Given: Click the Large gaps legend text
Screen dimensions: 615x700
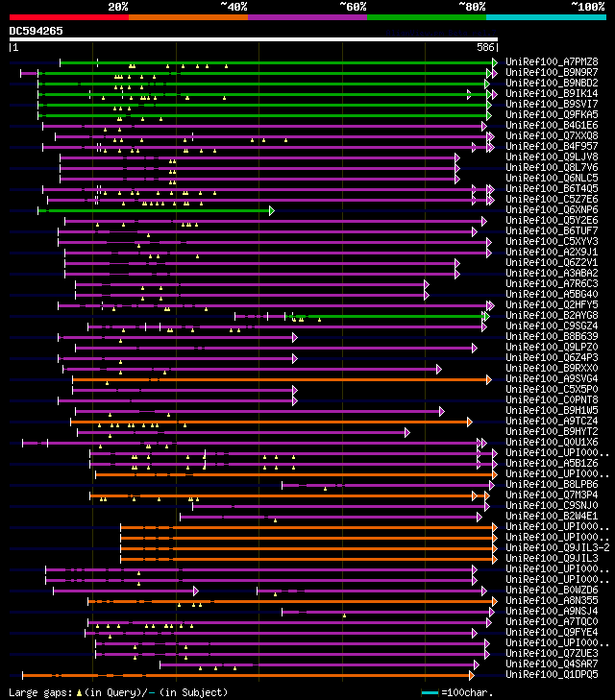Looking at the screenshot, I should pyautogui.click(x=118, y=692).
